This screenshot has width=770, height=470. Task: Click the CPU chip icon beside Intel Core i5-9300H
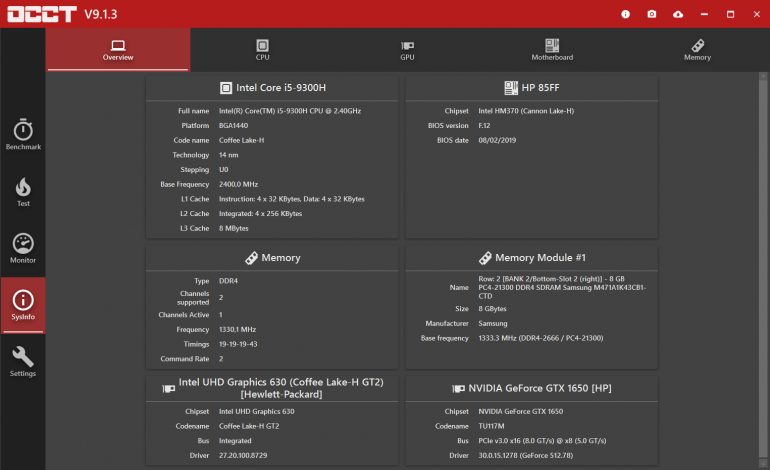(226, 88)
